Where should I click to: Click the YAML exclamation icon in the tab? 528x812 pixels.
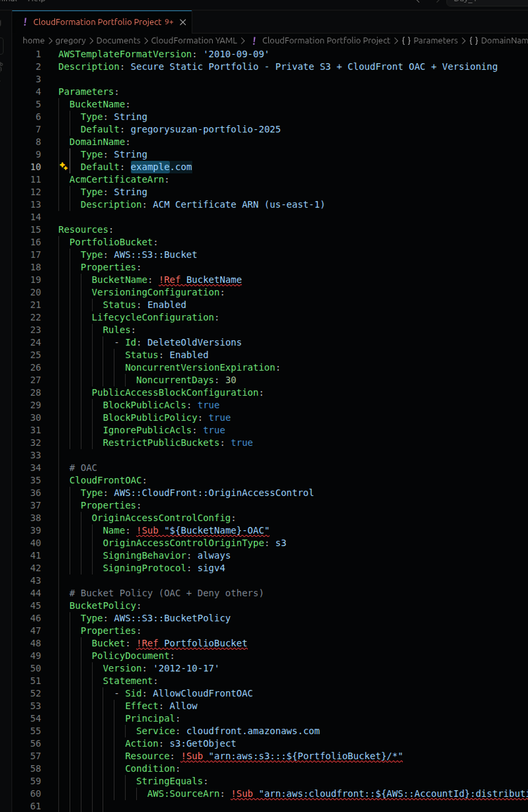[x=25, y=22]
